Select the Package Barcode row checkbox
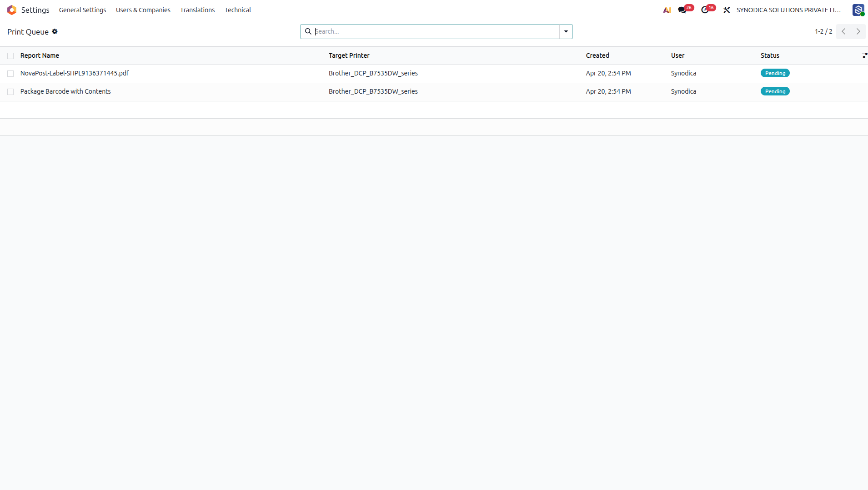Image resolution: width=868 pixels, height=490 pixels. 10,92
